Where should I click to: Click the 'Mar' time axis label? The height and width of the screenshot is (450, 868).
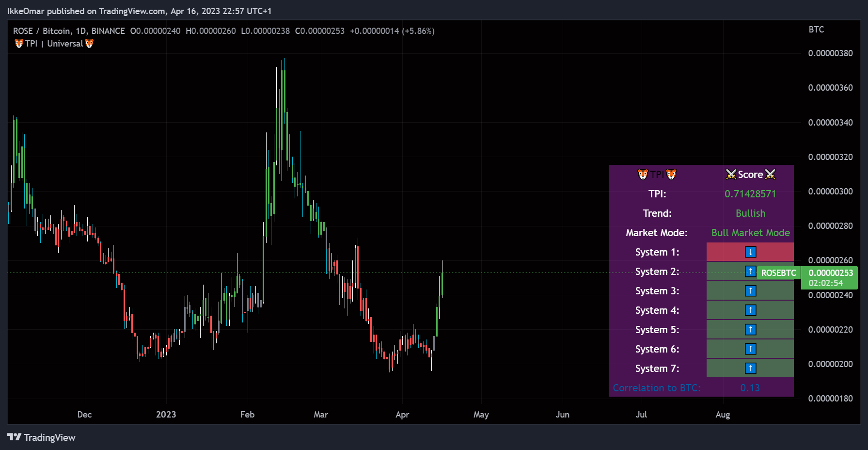(x=321, y=415)
